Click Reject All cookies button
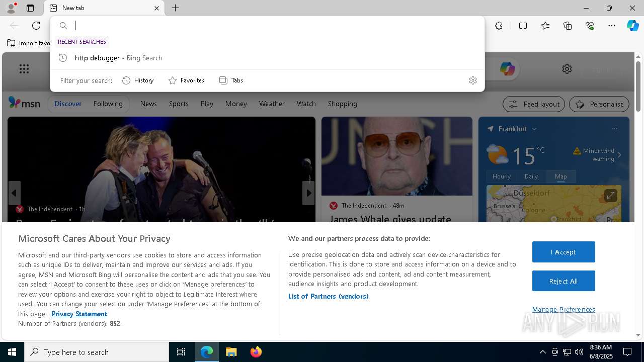The image size is (644, 362). (x=563, y=281)
